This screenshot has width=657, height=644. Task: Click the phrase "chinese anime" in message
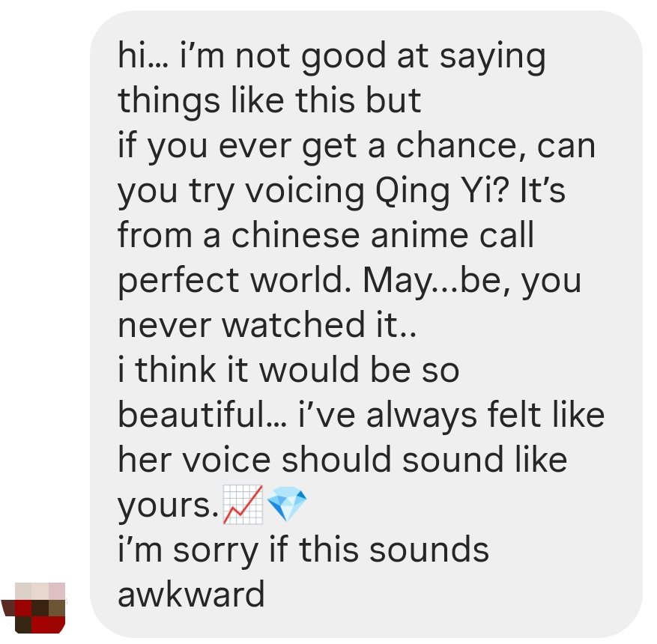[x=351, y=235]
